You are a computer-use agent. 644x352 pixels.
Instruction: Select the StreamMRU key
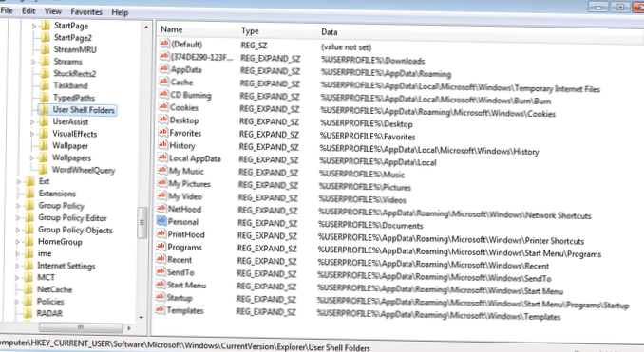point(75,49)
